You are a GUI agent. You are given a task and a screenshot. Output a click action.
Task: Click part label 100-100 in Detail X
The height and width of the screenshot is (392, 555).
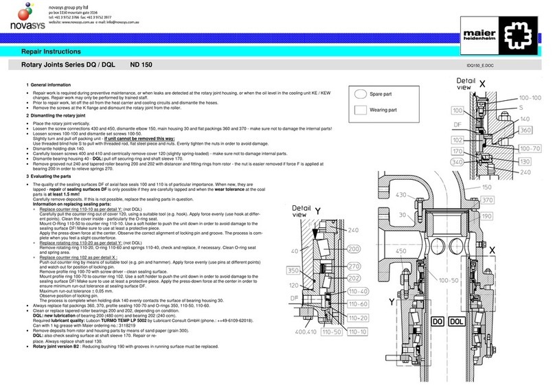pos(530,97)
